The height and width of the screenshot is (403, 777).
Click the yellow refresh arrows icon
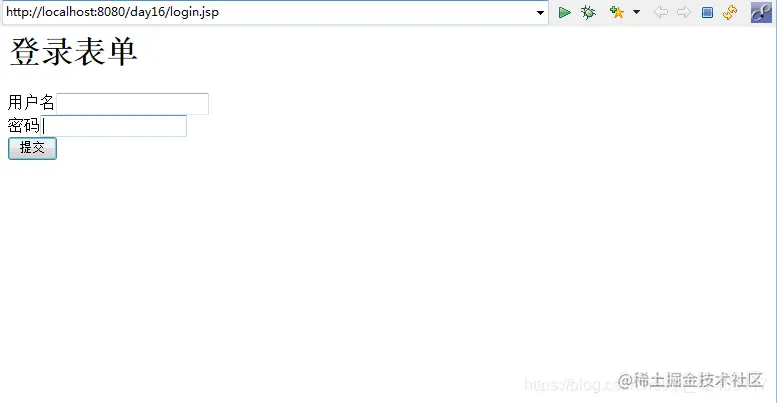tap(730, 12)
